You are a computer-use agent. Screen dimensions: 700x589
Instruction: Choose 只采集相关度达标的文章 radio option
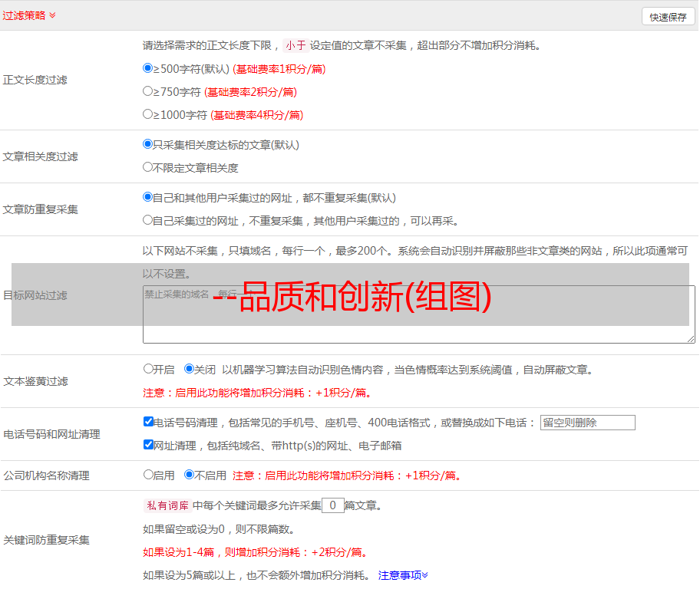pyautogui.click(x=147, y=144)
